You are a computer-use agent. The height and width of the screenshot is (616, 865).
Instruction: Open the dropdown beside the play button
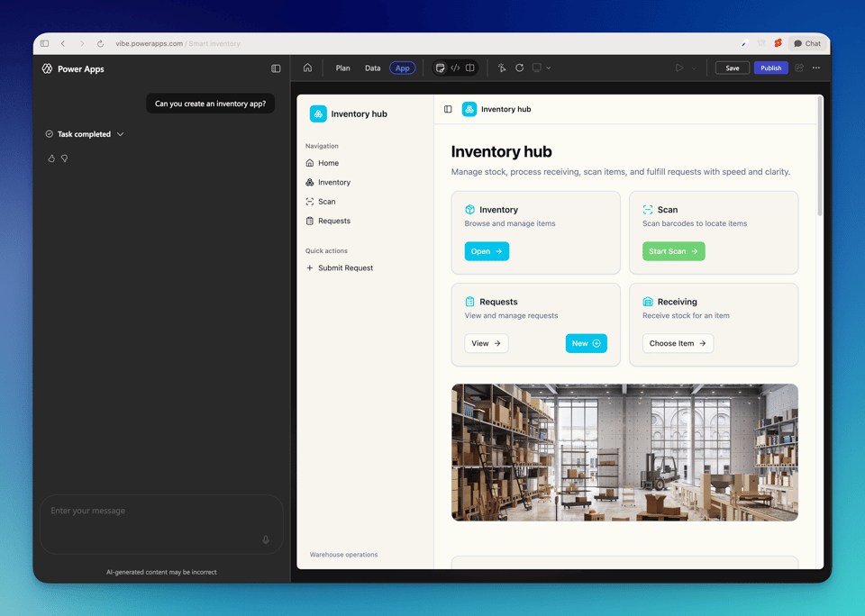click(x=694, y=68)
